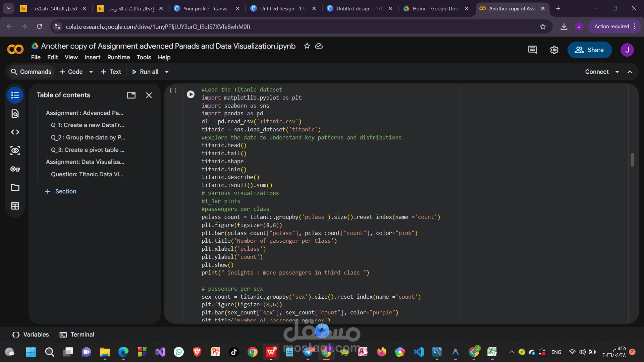Collapse the header with the chevron

click(x=630, y=72)
